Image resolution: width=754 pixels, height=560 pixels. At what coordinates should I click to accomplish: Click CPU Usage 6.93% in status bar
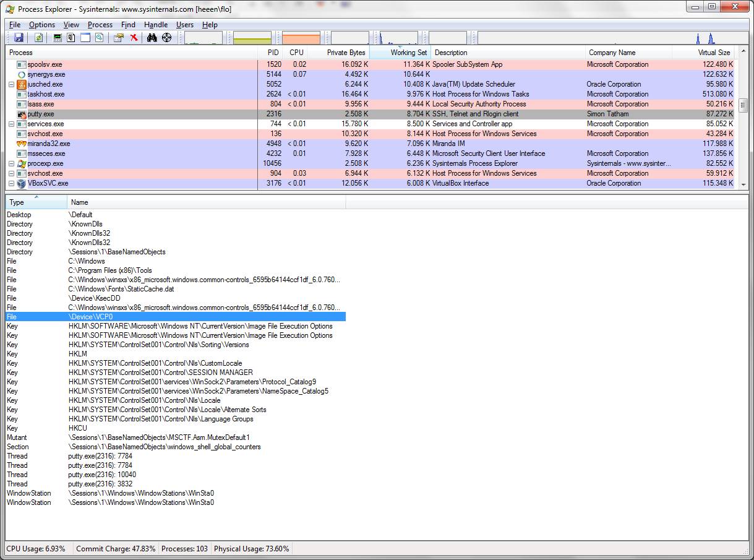(x=36, y=549)
